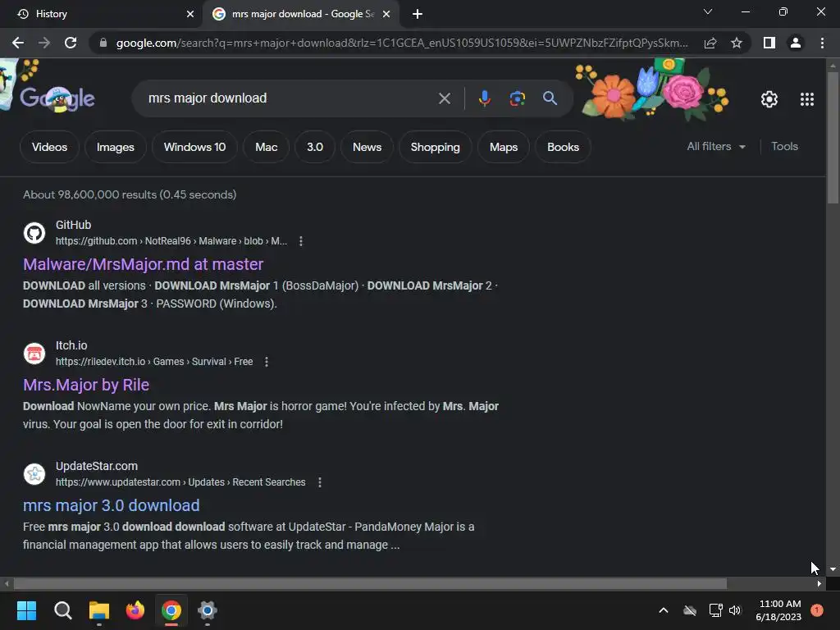Open a new browser tab
This screenshot has width=840, height=630.
click(418, 14)
